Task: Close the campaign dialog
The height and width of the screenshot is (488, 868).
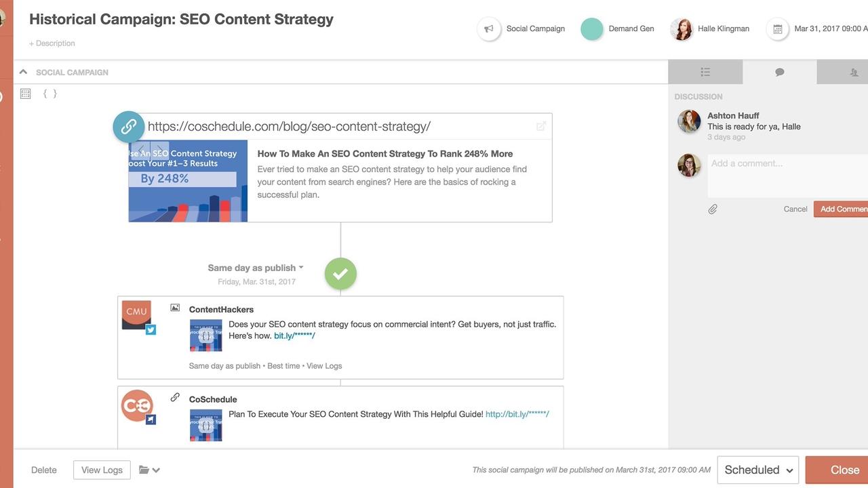Action: point(837,470)
